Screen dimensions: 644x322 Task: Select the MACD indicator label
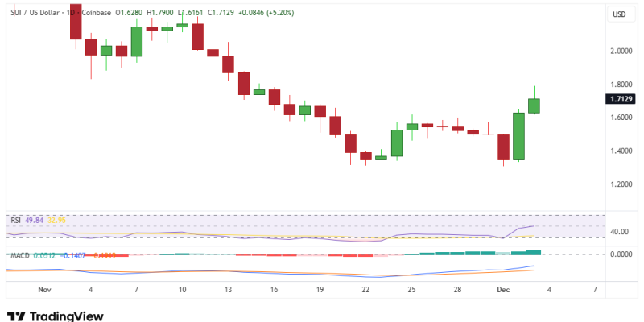click(19, 255)
